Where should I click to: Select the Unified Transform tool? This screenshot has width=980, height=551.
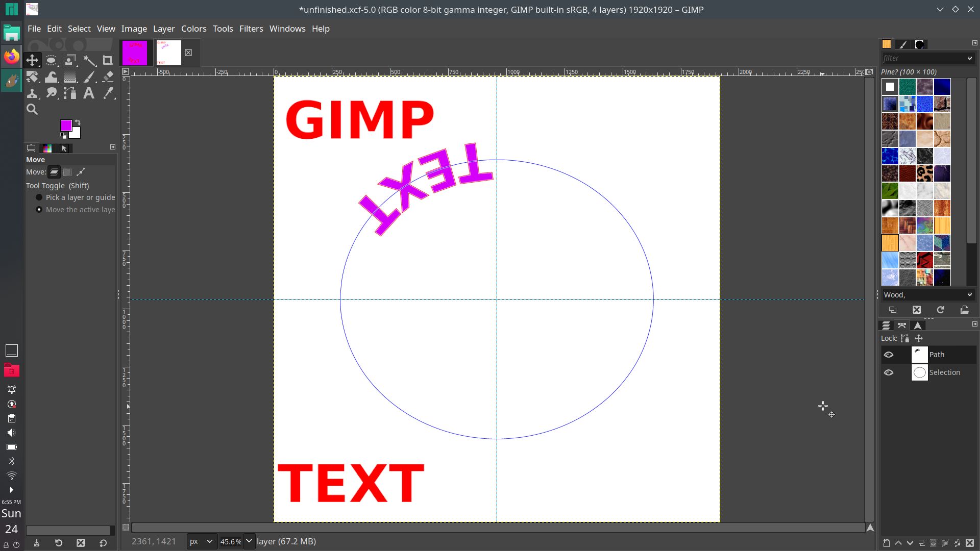tap(32, 77)
